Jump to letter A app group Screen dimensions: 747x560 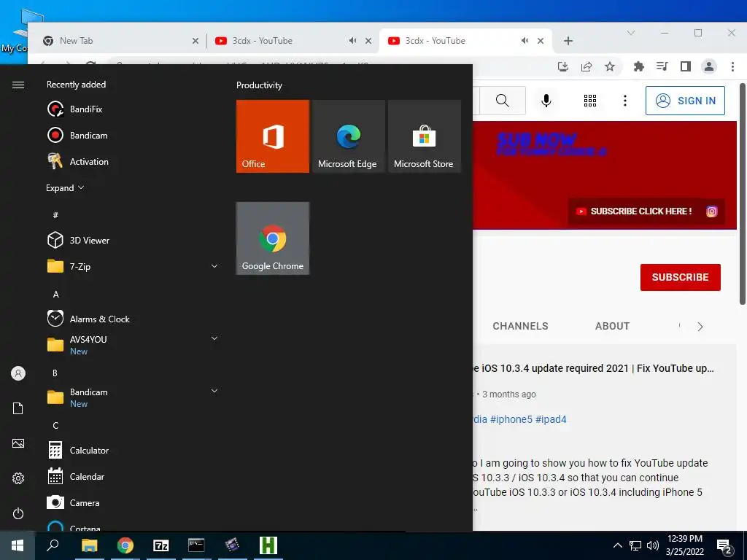[55, 295]
